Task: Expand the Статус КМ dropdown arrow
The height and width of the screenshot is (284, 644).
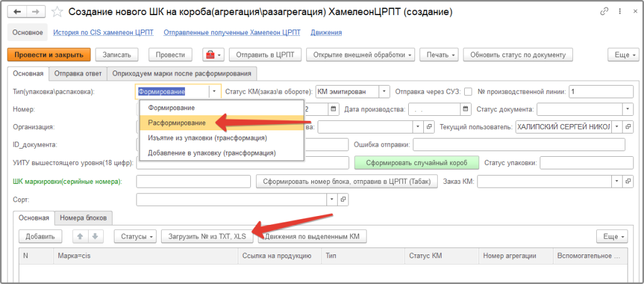Action: (x=384, y=91)
